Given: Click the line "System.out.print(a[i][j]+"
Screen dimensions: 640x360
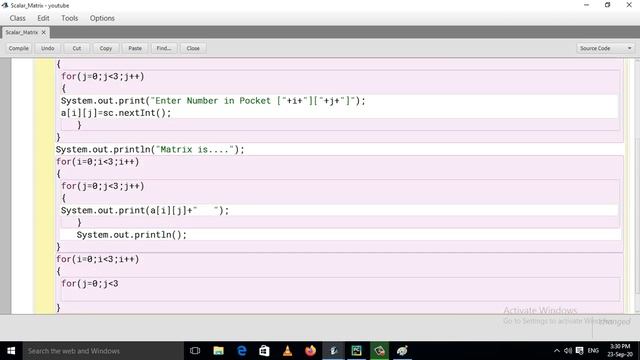Looking at the screenshot, I should [145, 211].
